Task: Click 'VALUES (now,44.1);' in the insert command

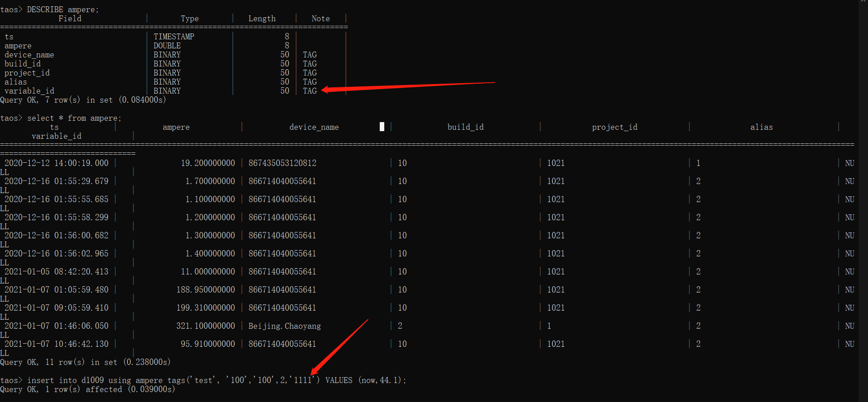Action: (366, 380)
